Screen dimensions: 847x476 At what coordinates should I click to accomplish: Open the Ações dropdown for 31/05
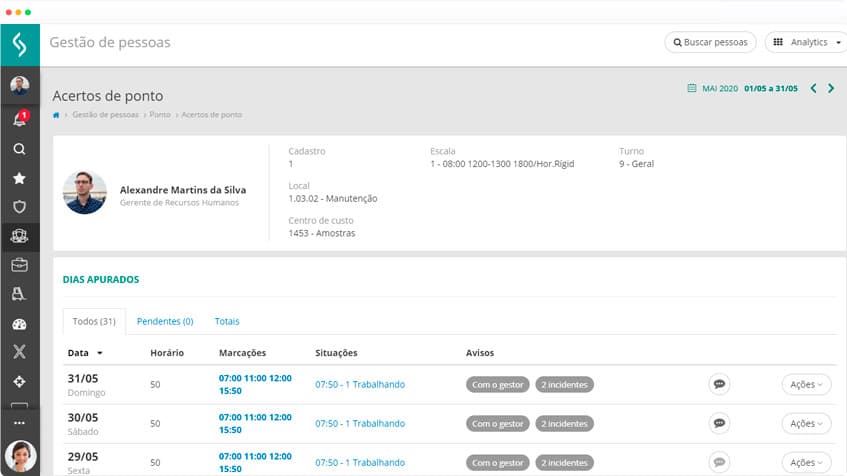point(806,384)
